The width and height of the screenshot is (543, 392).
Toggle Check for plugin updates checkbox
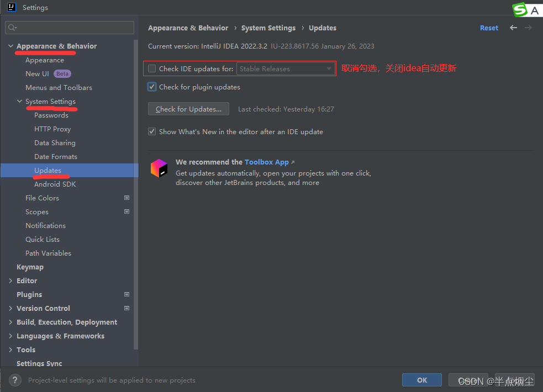pyautogui.click(x=152, y=87)
